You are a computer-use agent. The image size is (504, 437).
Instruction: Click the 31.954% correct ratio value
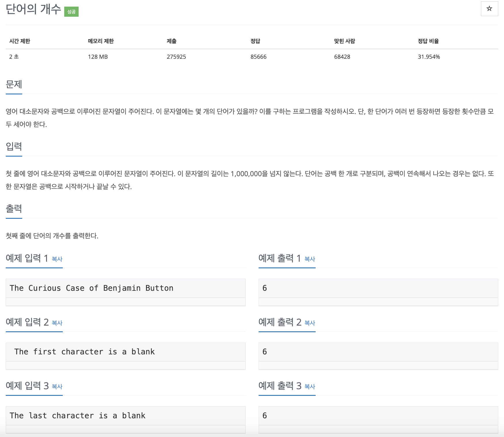click(429, 57)
